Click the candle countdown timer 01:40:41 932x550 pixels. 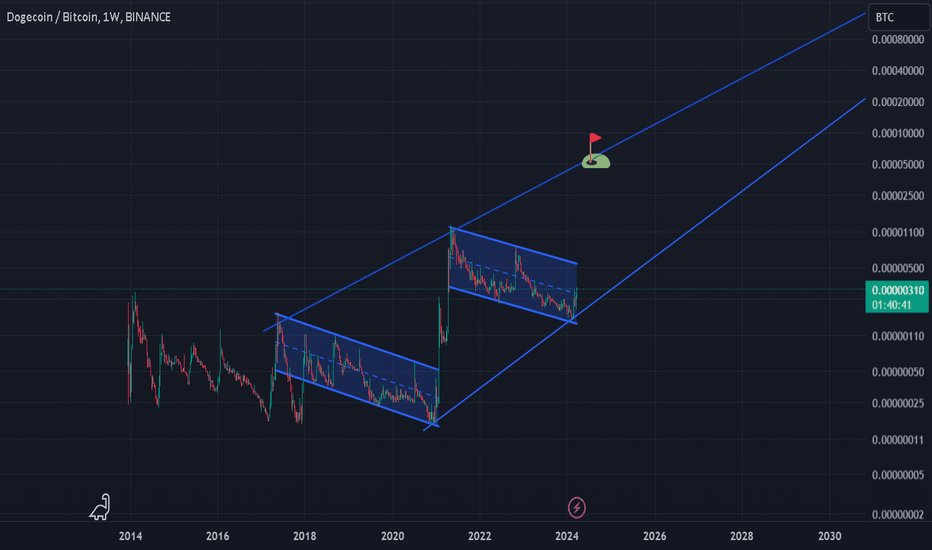[892, 305]
